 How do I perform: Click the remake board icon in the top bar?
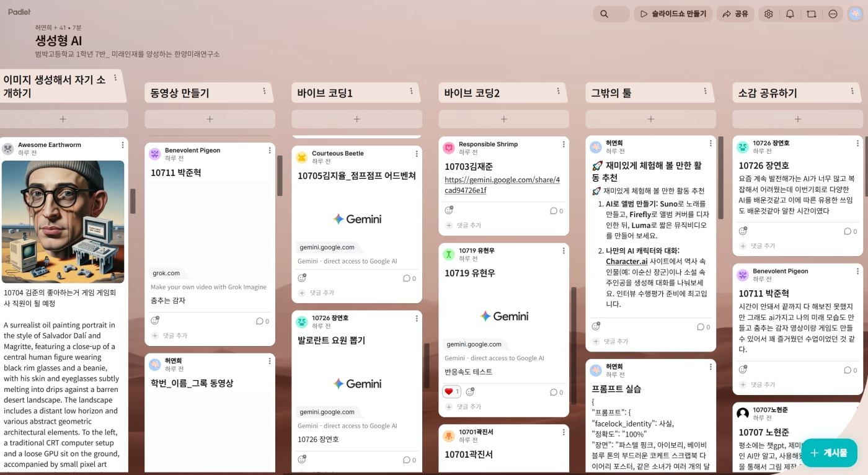pos(811,13)
